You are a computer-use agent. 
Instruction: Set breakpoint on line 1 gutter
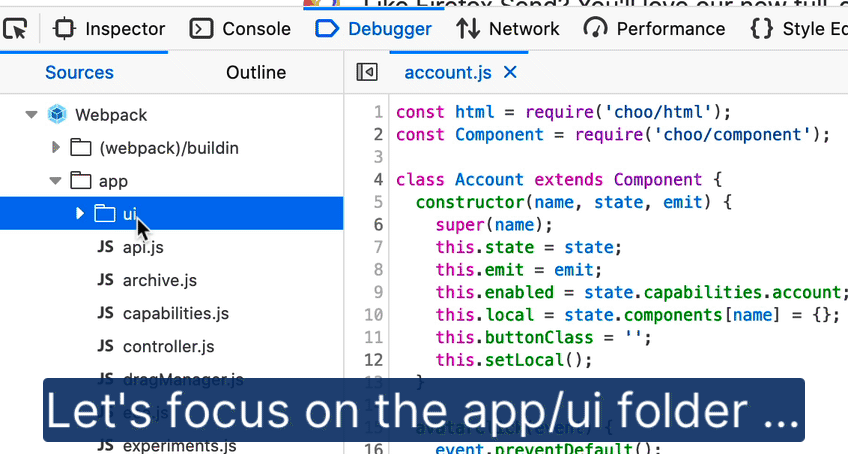coord(378,112)
